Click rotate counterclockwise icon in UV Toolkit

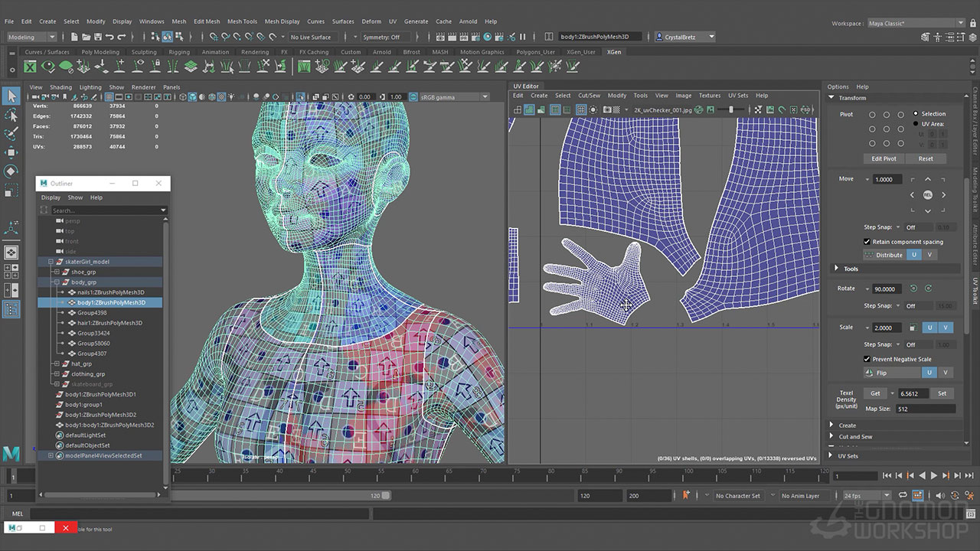pos(913,289)
